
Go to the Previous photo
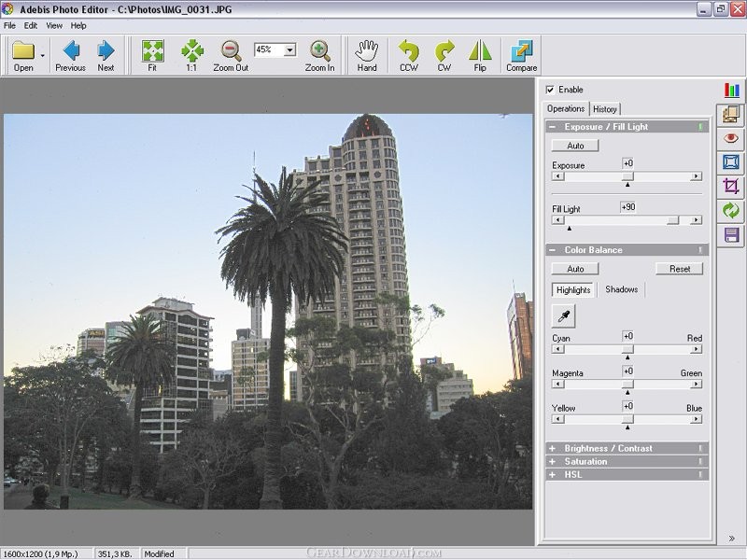[70, 51]
